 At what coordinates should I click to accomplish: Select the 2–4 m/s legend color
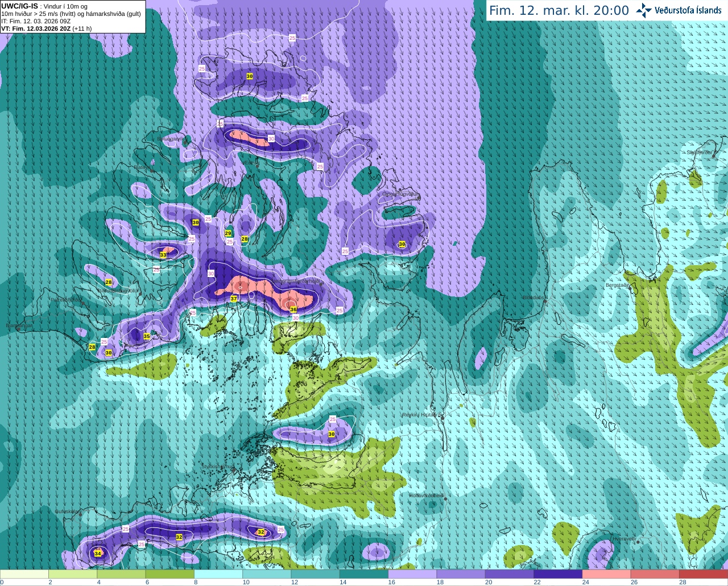[x=73, y=574]
